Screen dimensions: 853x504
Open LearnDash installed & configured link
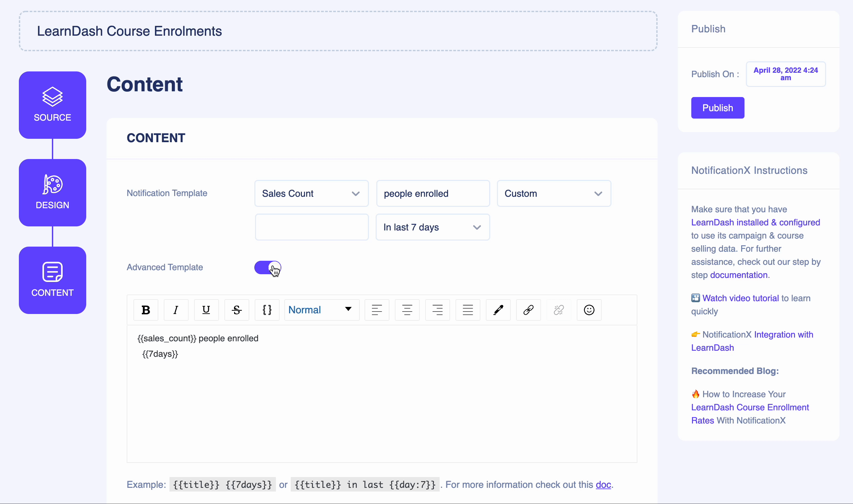coord(756,222)
